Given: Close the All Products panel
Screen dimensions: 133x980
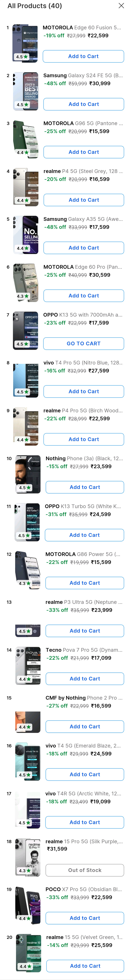Looking at the screenshot, I should tap(121, 6).
